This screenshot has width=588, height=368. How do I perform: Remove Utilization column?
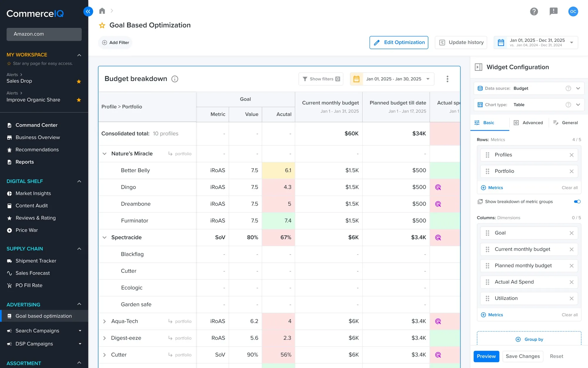click(572, 299)
